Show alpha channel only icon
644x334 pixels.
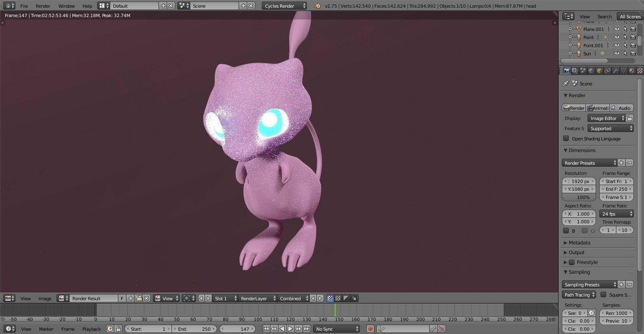coord(346,298)
